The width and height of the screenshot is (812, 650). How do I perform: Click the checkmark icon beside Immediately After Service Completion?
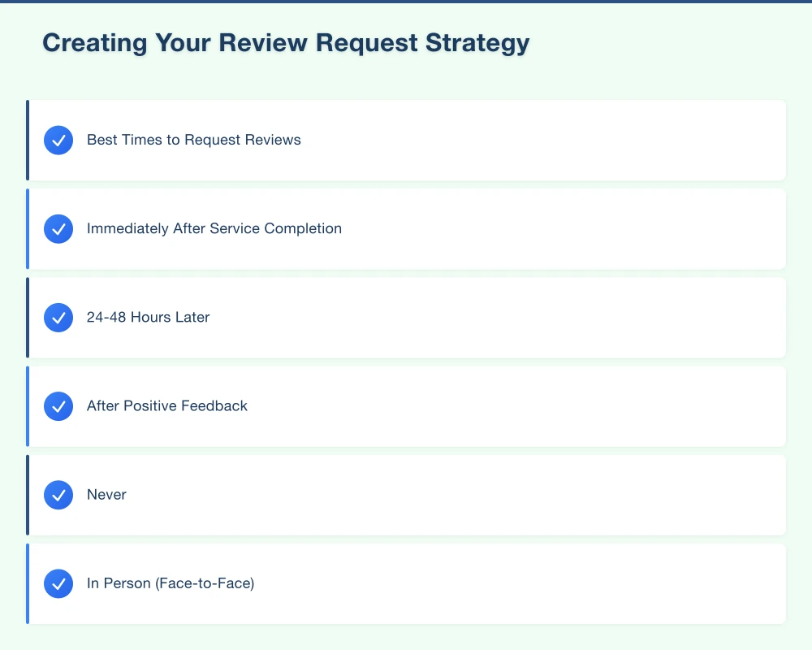coord(58,228)
